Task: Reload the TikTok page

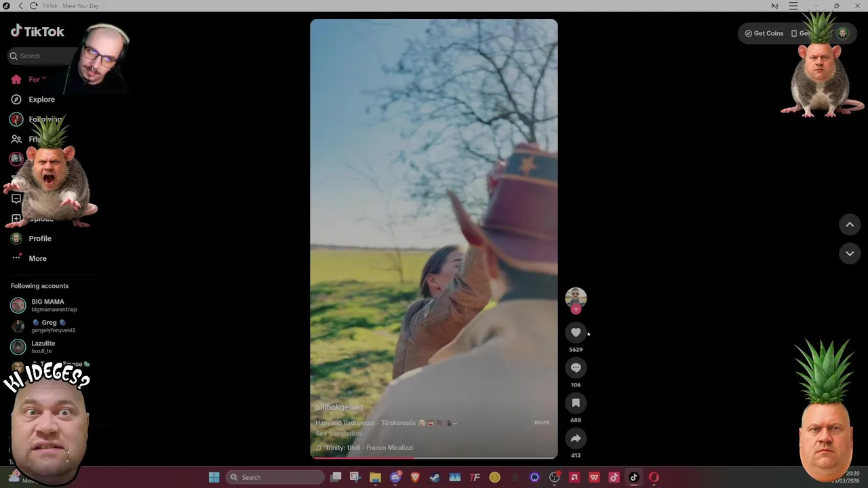Action: pos(33,5)
